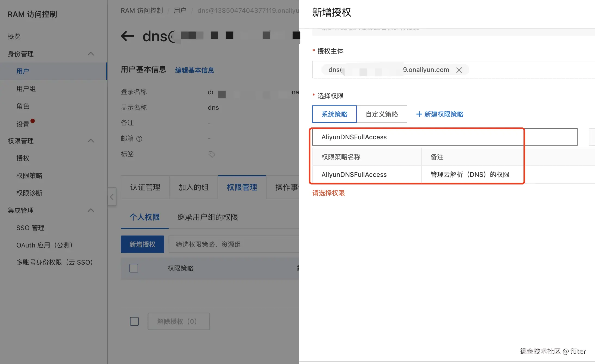
Task: Check the 权限策略 table header checkbox
Action: click(134, 268)
